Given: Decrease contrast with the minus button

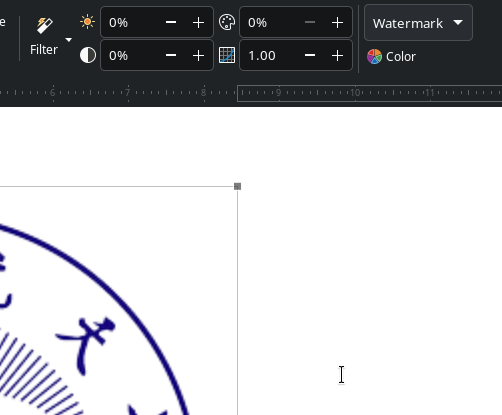Looking at the screenshot, I should pyautogui.click(x=171, y=55).
